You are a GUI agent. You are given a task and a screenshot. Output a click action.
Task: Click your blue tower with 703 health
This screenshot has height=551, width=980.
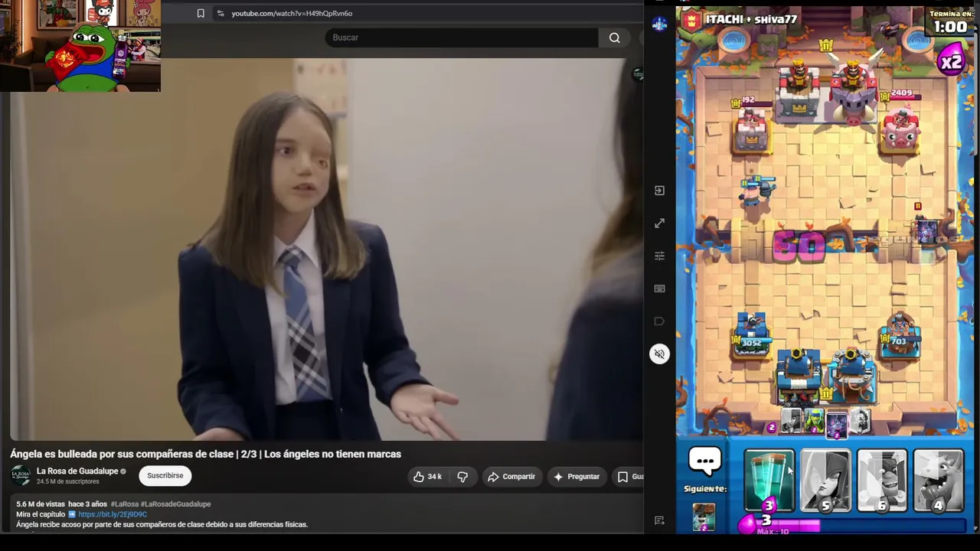click(x=900, y=334)
